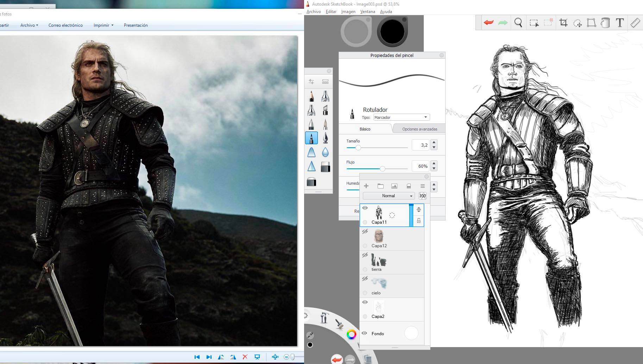Select the Crop tool

(563, 23)
